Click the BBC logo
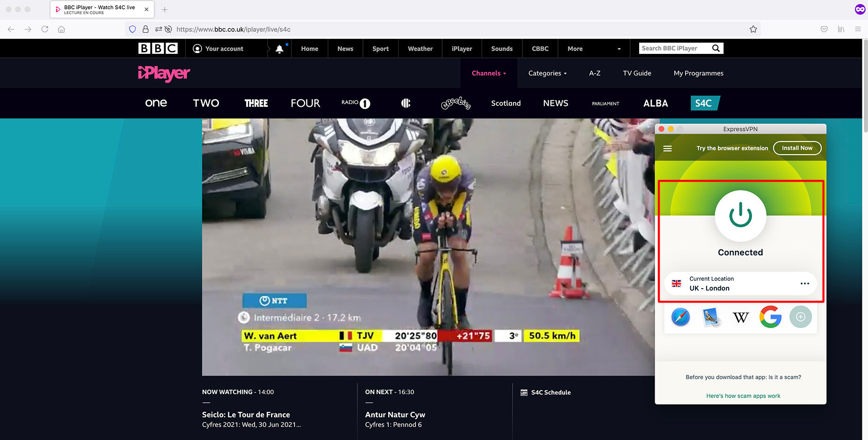The height and width of the screenshot is (440, 868). click(158, 48)
